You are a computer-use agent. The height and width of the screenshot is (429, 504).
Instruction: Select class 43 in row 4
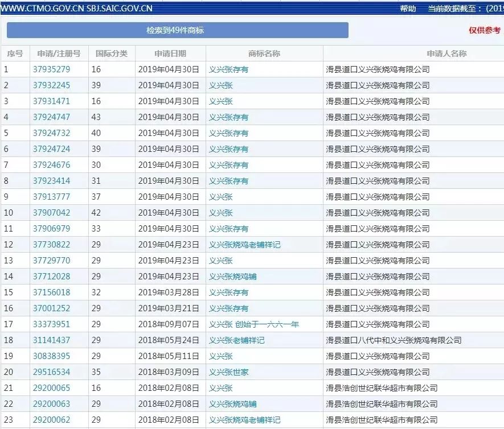coord(96,117)
